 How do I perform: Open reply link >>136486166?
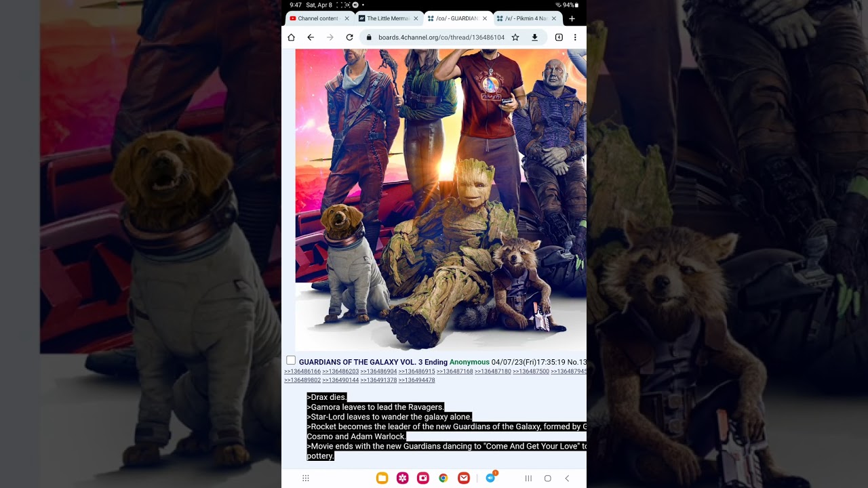pos(302,371)
